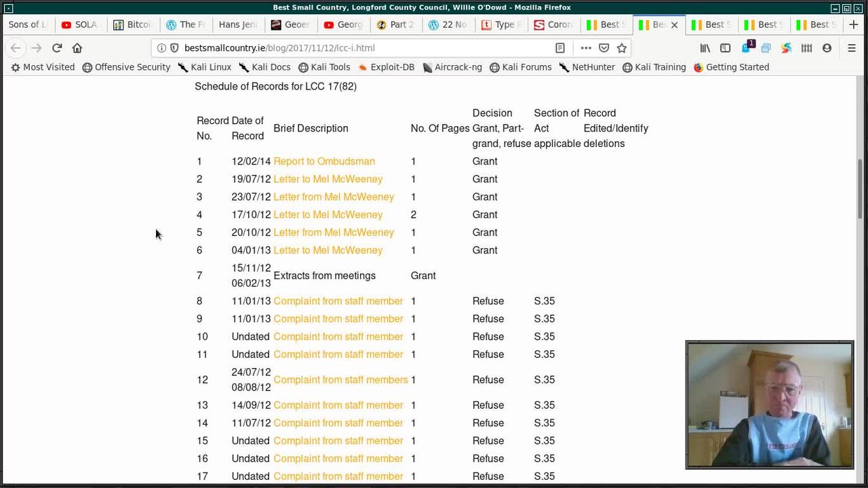Viewport: 868px width, 488px height.
Task: Open Complaint from staff members link
Action: (340, 380)
